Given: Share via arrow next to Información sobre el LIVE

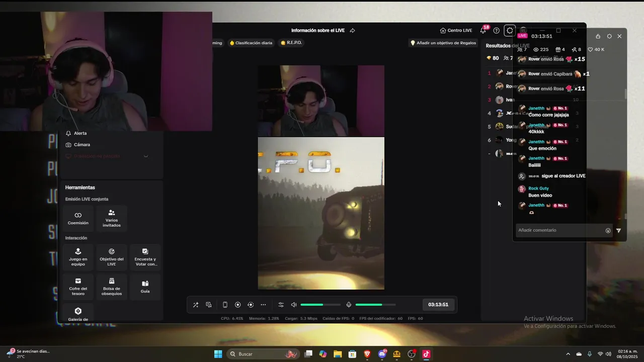Looking at the screenshot, I should coord(352,31).
